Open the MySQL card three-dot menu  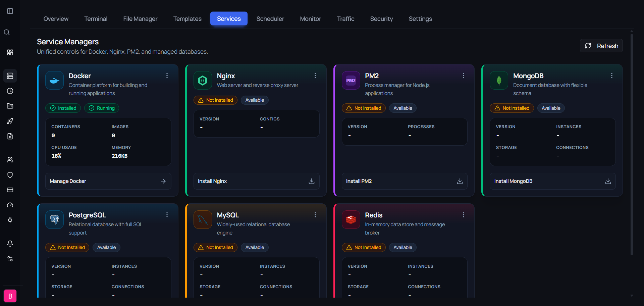(x=315, y=215)
